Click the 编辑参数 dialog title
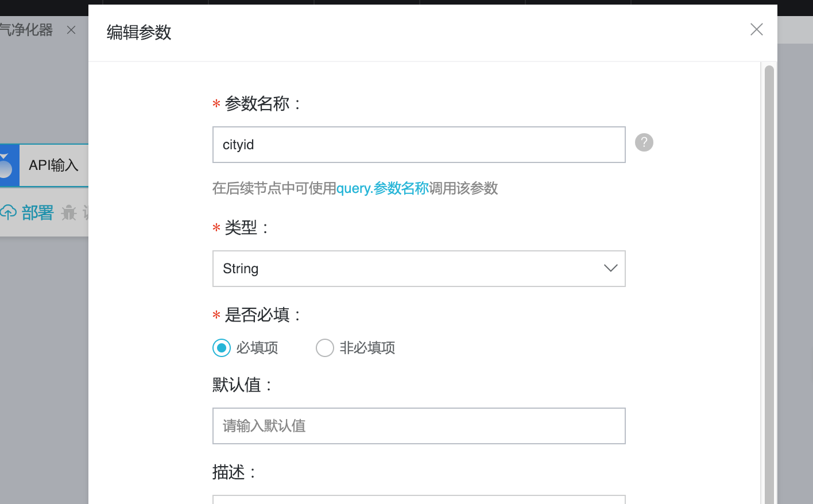 [139, 33]
